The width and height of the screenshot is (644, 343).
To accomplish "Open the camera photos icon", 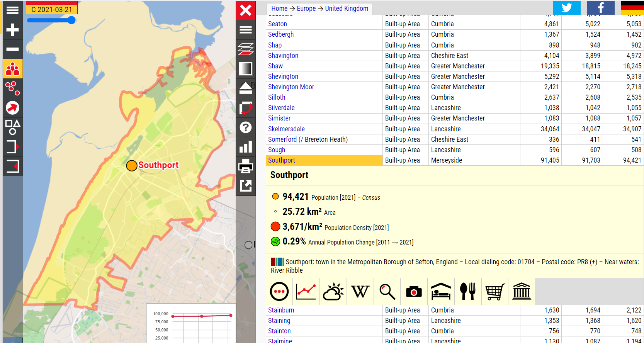I will 414,292.
